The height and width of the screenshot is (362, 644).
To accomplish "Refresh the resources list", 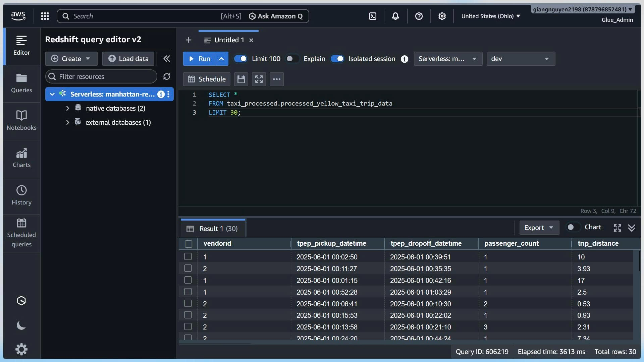I will pyautogui.click(x=167, y=76).
